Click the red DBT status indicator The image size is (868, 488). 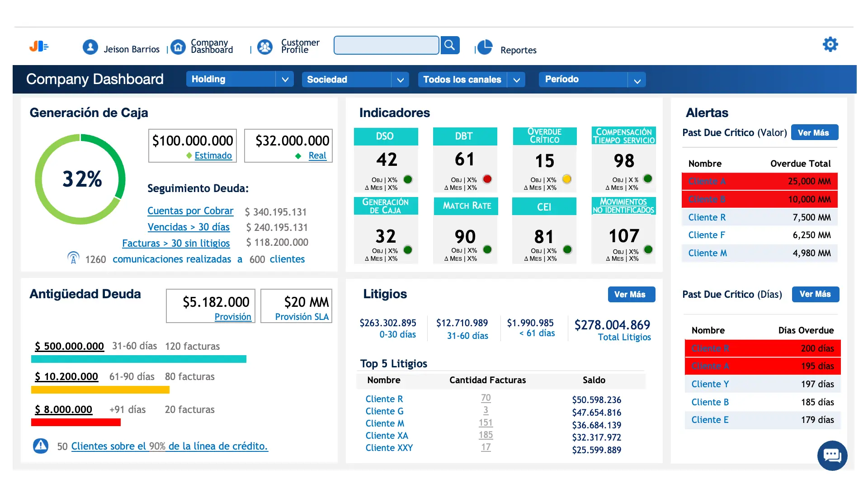pos(487,179)
